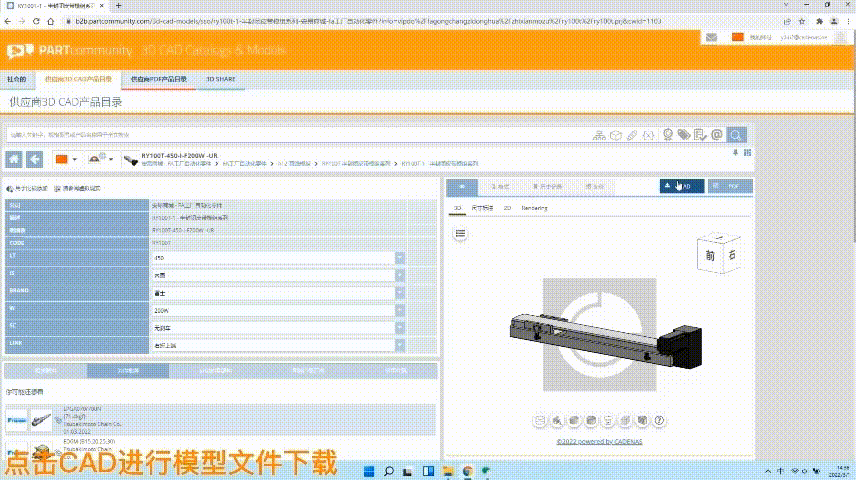Click the 3D slide rail model preview
The width and height of the screenshot is (856, 480).
(605, 340)
